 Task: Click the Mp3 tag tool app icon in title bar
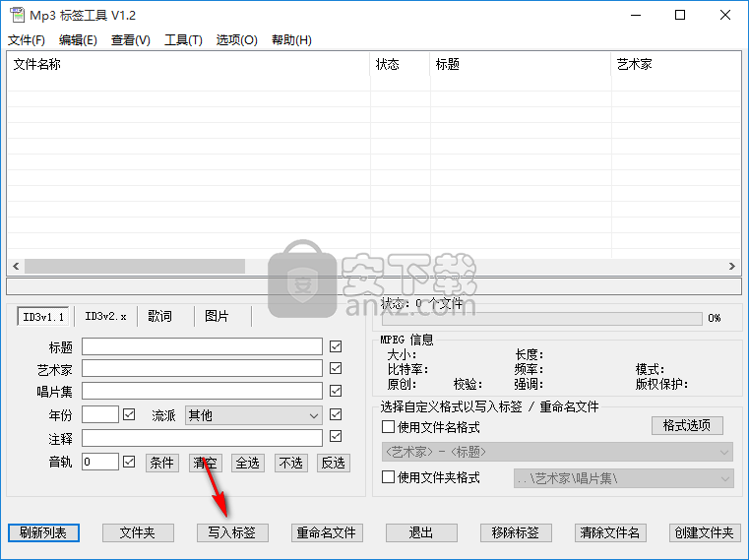(x=17, y=15)
